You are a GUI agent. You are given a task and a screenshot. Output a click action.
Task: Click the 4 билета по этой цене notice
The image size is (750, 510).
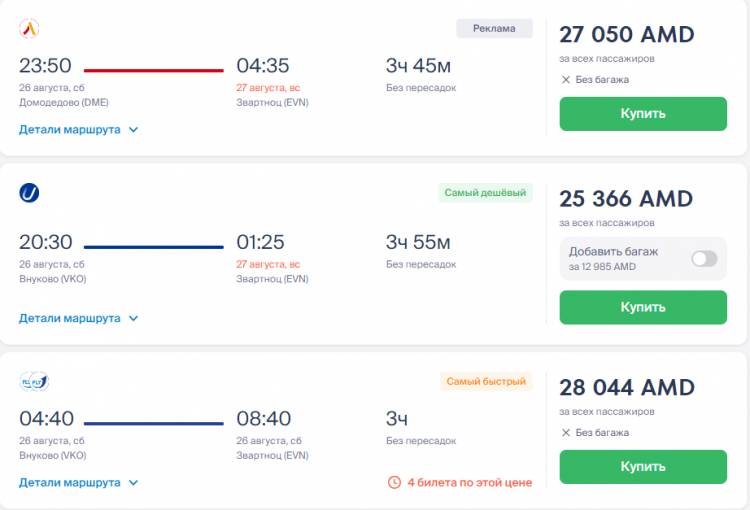coord(460,482)
